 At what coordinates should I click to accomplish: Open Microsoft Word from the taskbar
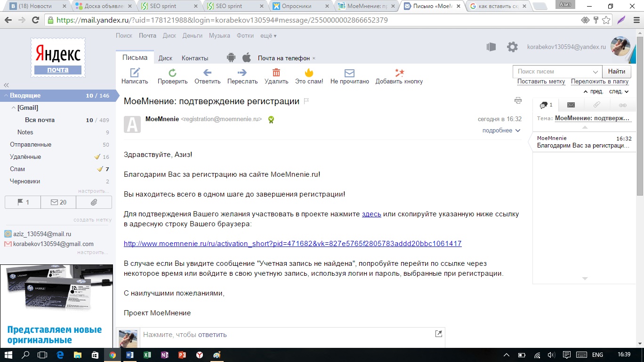click(129, 355)
